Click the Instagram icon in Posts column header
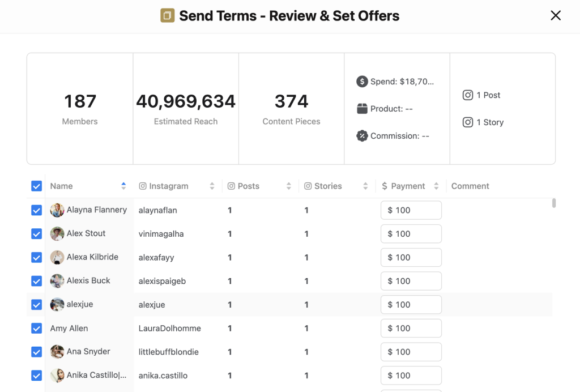This screenshot has height=392, width=580. click(x=231, y=186)
